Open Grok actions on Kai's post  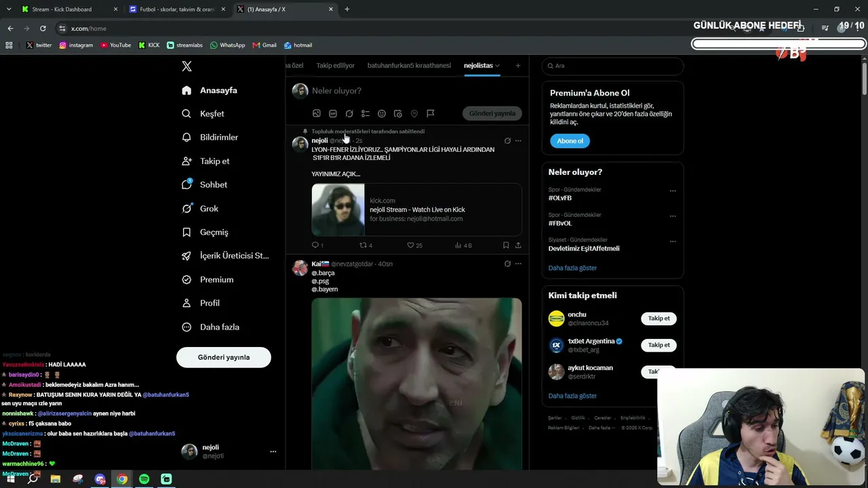507,264
